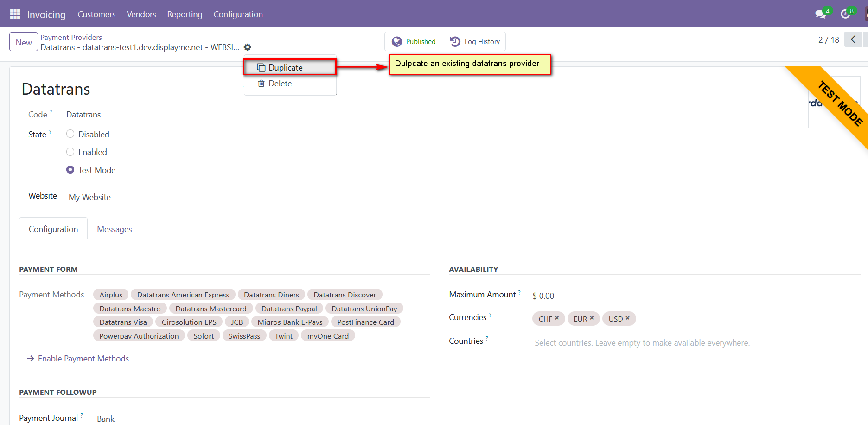Open the Configuration menu in the top bar

[238, 14]
